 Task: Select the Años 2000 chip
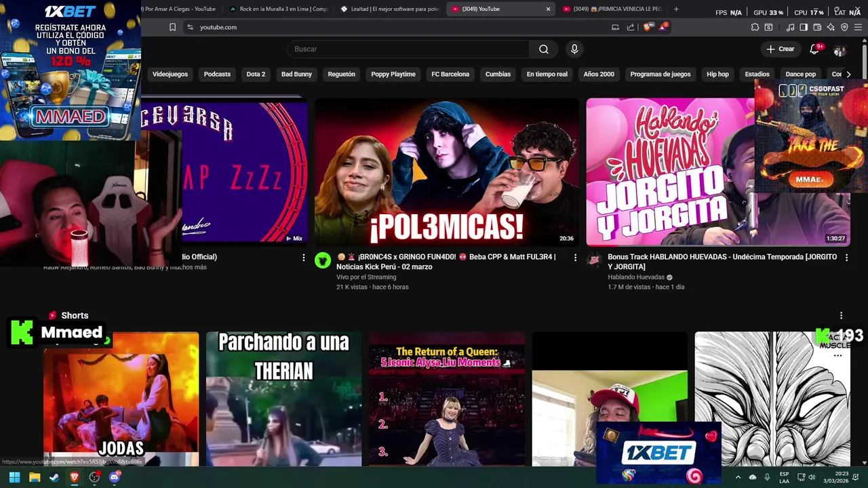tap(599, 74)
